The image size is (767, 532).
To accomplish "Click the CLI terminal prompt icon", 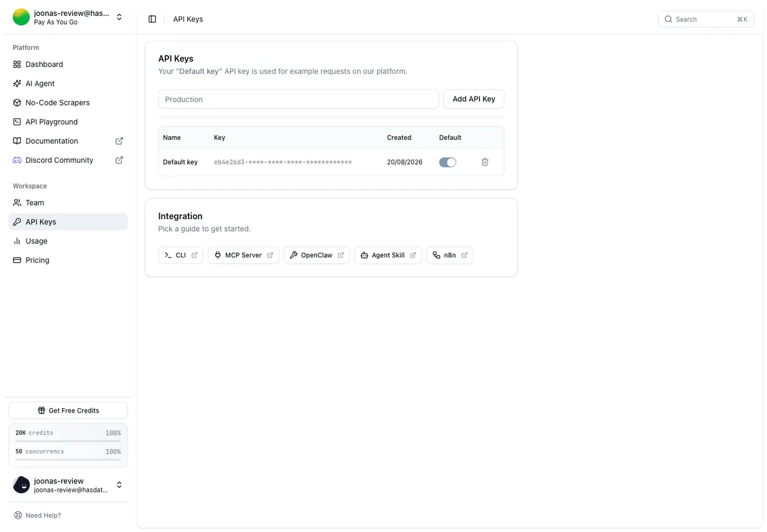I will 168,255.
